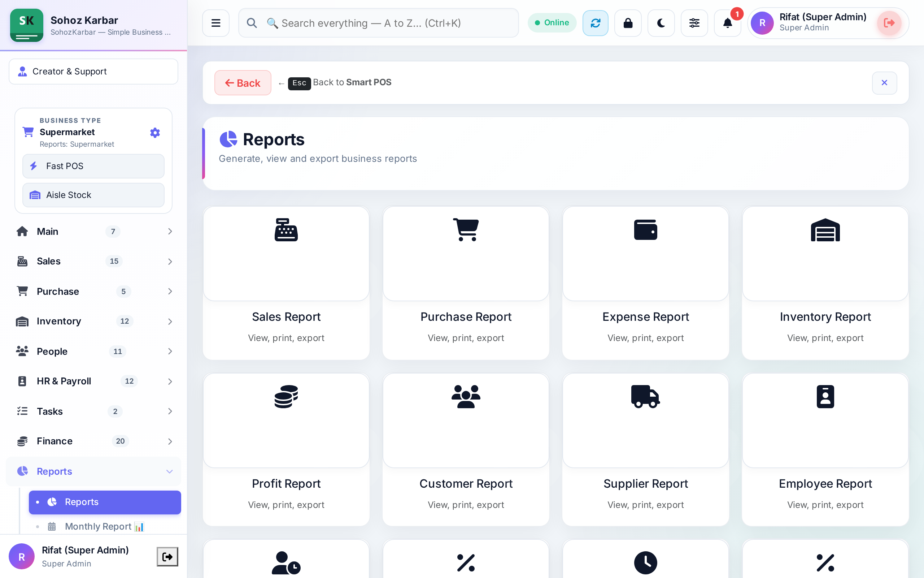Viewport: 924px width, 578px height.
Task: Open Monthly Report submenu item
Action: pyautogui.click(x=105, y=526)
